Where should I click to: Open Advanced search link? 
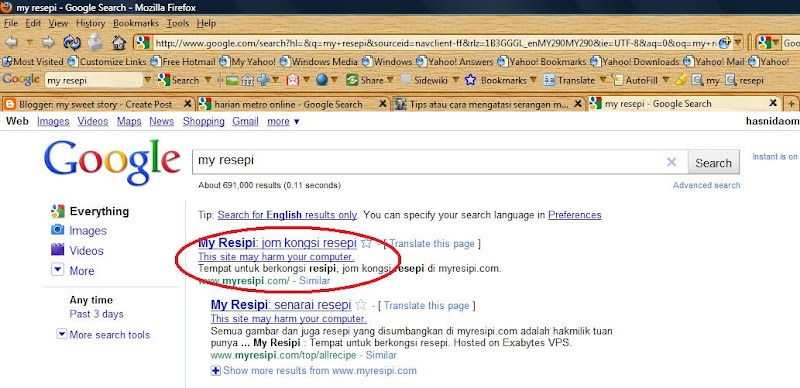coord(706,185)
